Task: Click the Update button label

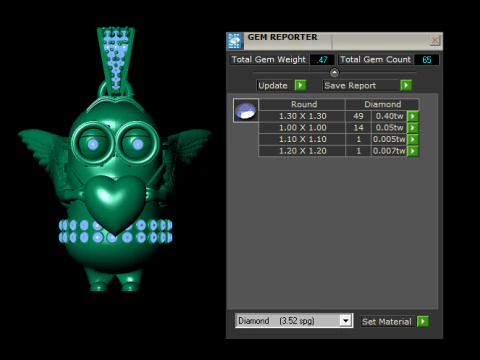Action: tap(273, 86)
